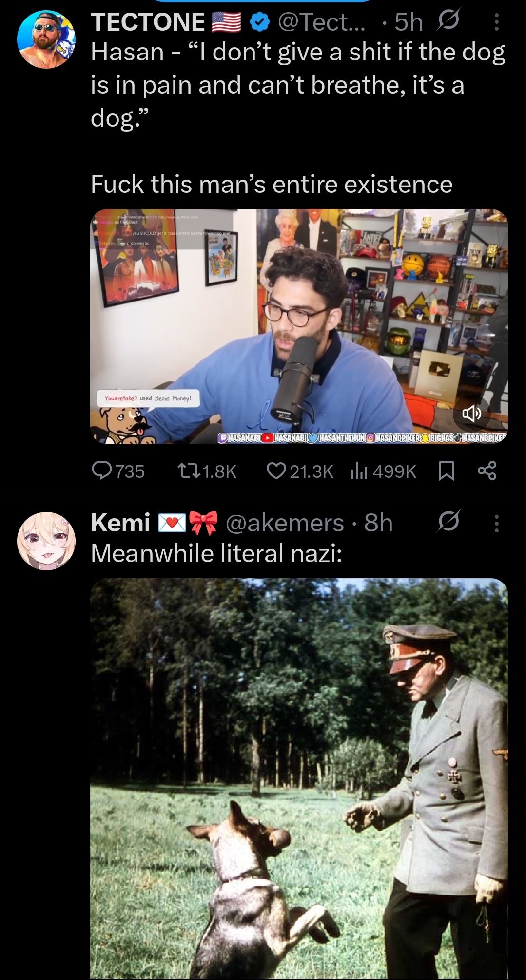526x980 pixels.
Task: Tap TECTONE's blue verified badge
Action: click(260, 22)
